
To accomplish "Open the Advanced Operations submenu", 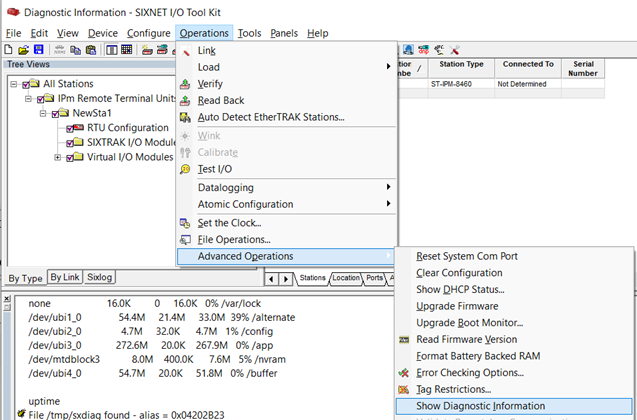I will click(286, 256).
